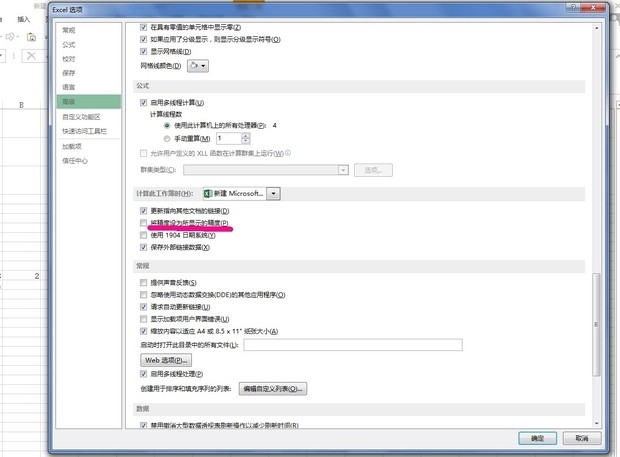
Task: Close the Excel 选项 dialog
Action: 594,8
